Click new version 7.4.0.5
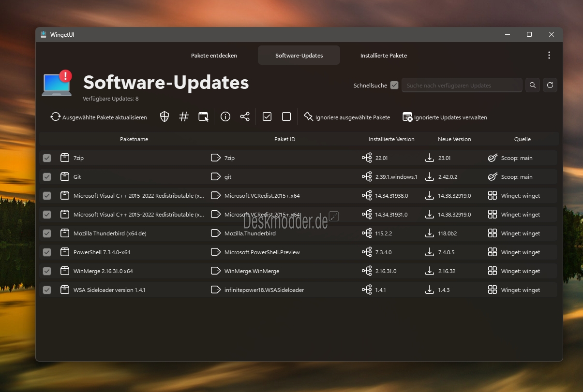 pos(447,252)
